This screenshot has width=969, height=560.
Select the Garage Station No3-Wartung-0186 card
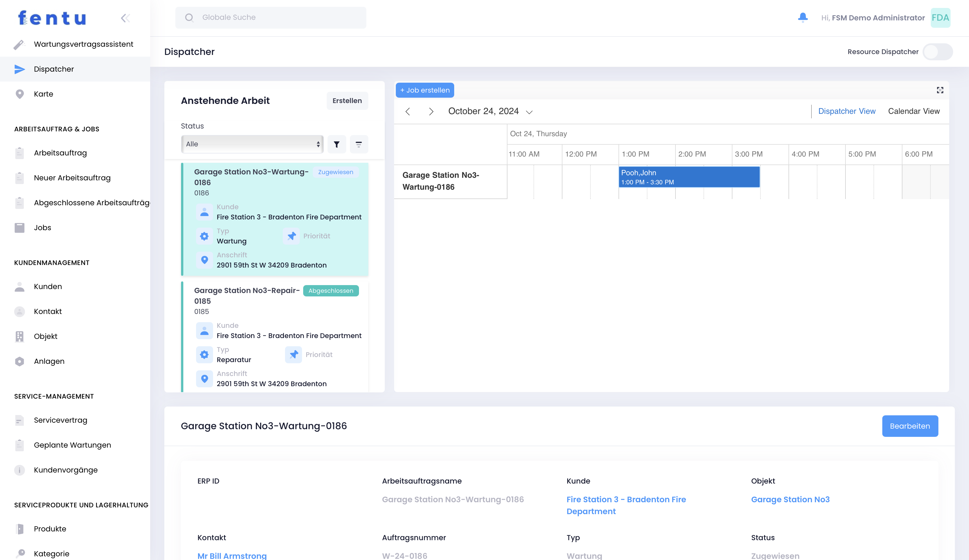click(275, 219)
